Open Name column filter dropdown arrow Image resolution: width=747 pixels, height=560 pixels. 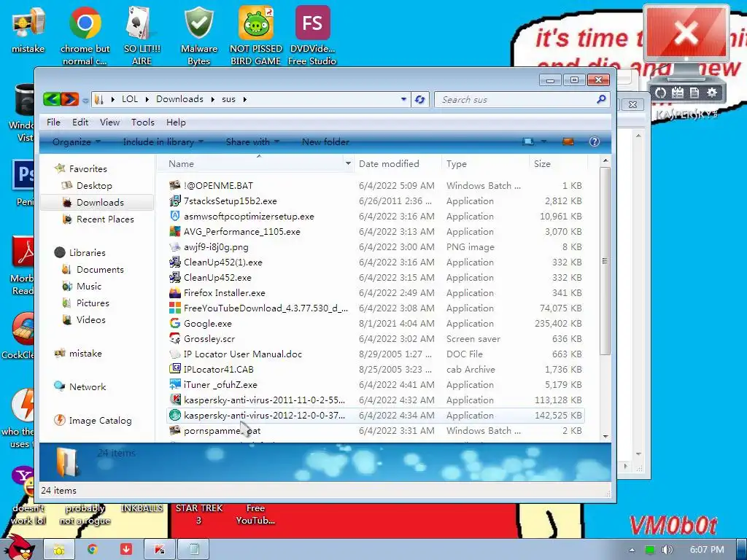tap(348, 164)
